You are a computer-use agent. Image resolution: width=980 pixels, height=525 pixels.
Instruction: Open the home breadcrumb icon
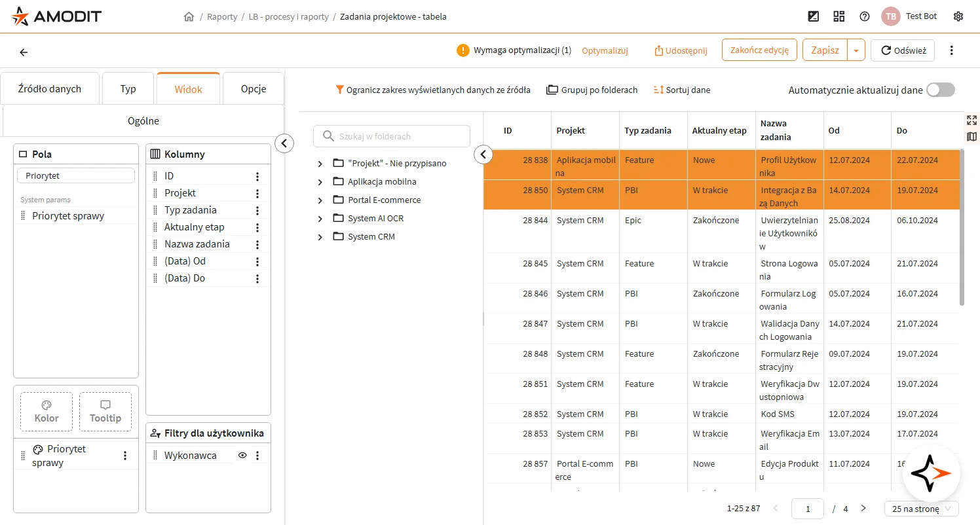click(189, 16)
